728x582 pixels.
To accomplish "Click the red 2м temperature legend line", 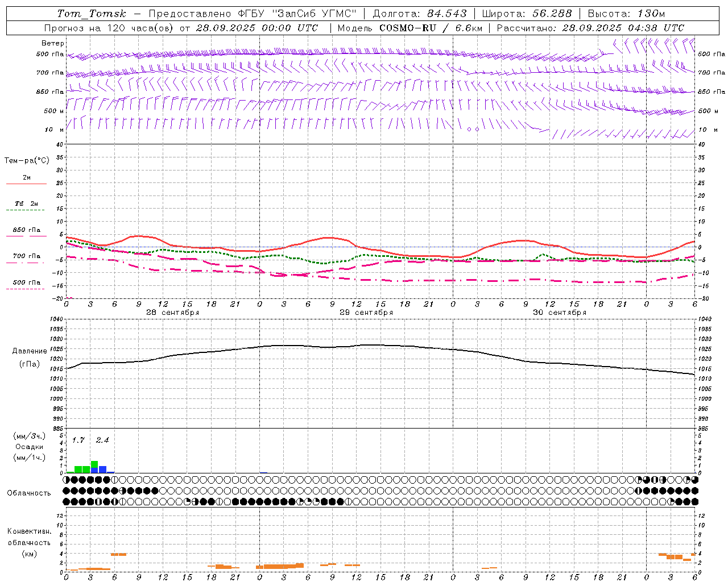I will (x=26, y=184).
